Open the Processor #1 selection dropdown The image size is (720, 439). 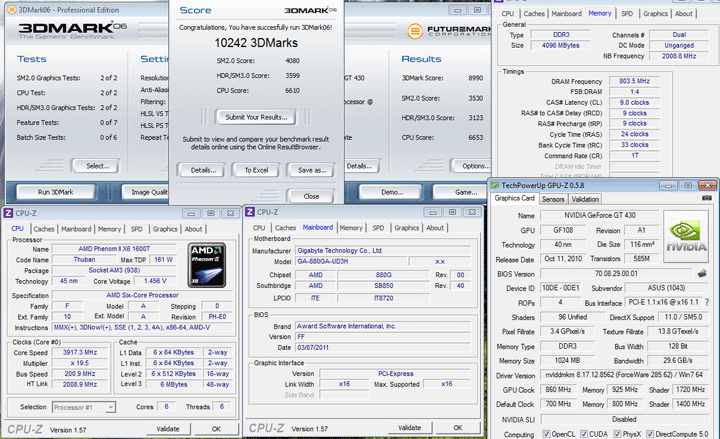point(84,407)
